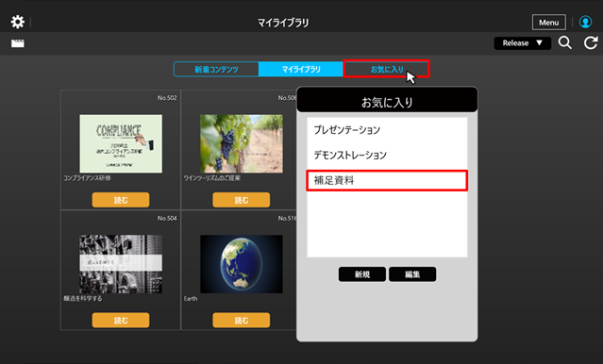
Task: Open the user profile icon
Action: 585,22
